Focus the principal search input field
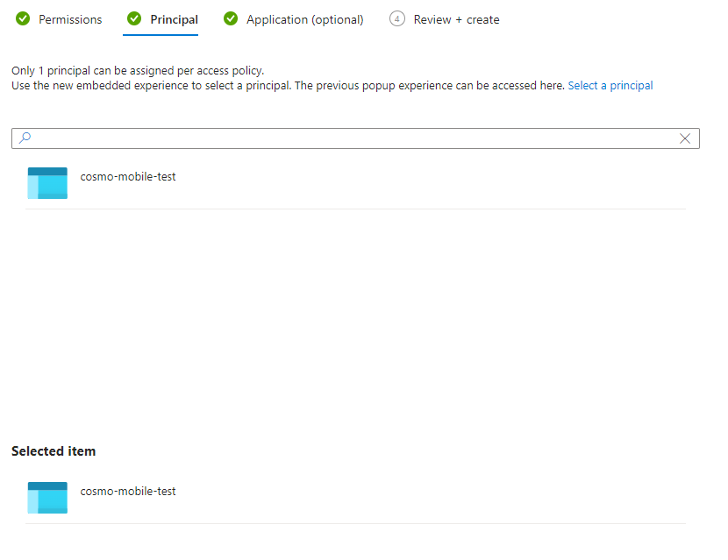728x560 pixels. 351,138
